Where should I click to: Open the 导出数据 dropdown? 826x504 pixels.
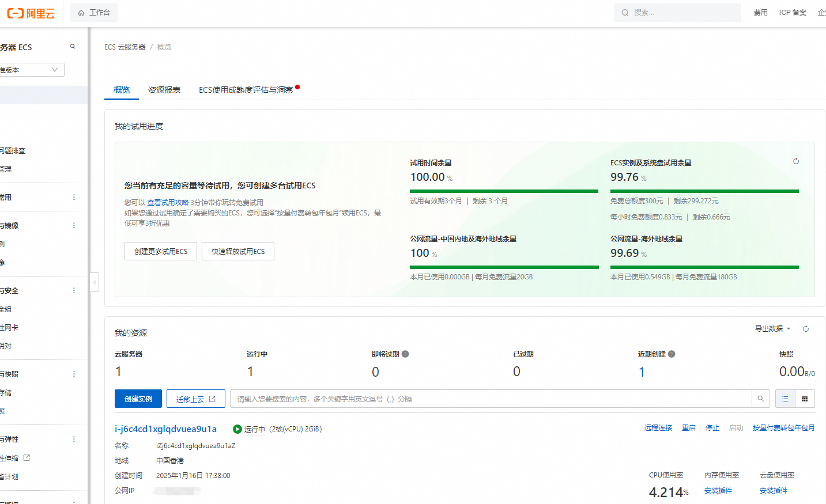point(773,329)
